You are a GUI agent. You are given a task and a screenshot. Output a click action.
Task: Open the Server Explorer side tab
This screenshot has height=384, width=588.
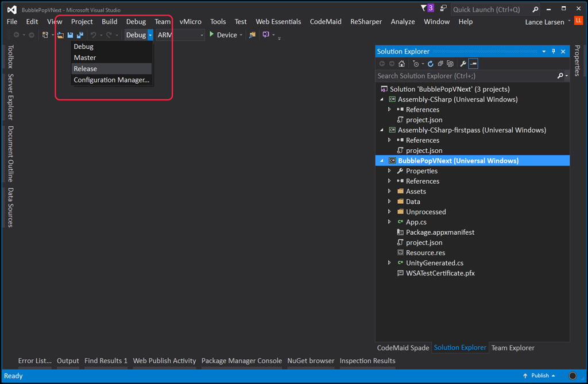10,97
